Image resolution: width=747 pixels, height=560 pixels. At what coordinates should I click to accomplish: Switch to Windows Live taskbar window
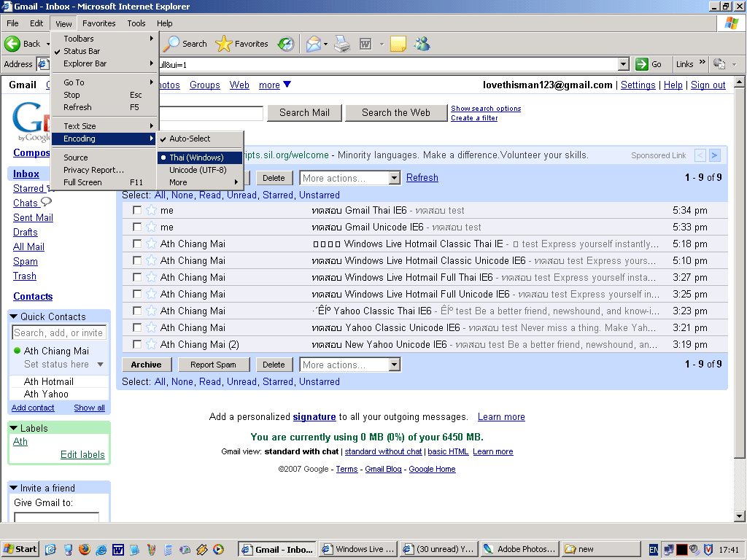(358, 549)
